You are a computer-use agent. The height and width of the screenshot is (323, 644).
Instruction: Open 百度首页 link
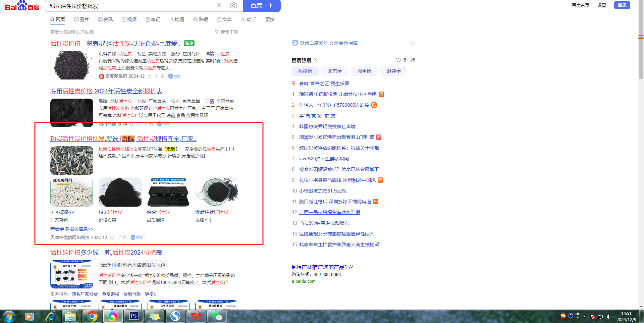581,5
